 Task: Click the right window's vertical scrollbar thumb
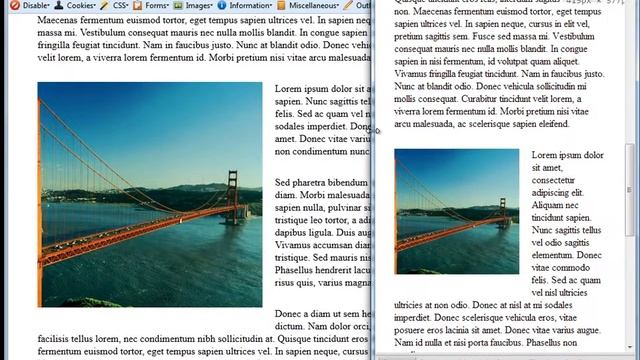tap(629, 190)
